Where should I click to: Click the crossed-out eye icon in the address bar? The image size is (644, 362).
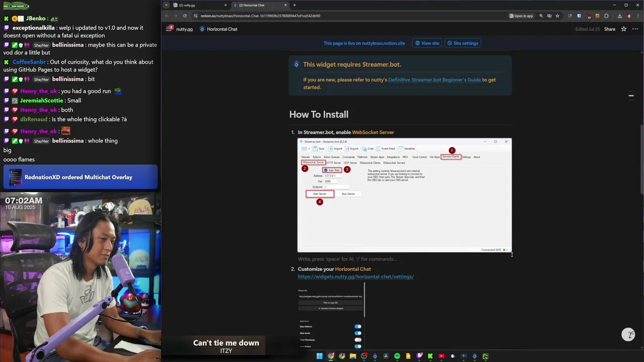[549, 16]
